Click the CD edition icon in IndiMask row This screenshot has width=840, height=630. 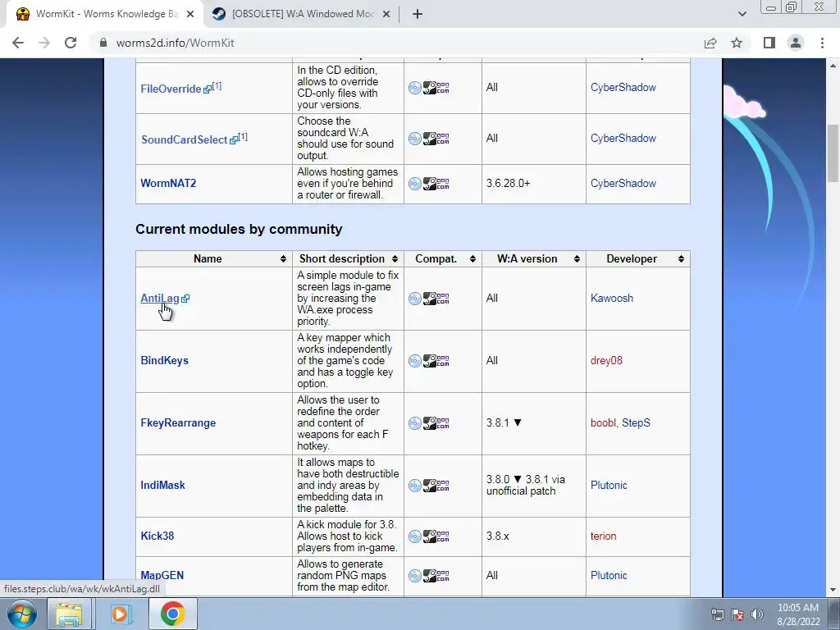coord(414,486)
